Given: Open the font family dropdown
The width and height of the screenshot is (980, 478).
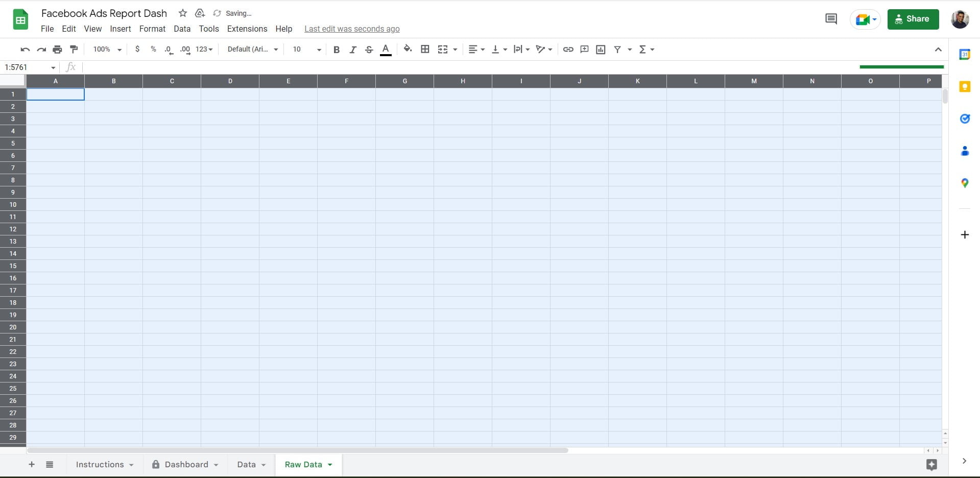Looking at the screenshot, I should click(x=253, y=50).
